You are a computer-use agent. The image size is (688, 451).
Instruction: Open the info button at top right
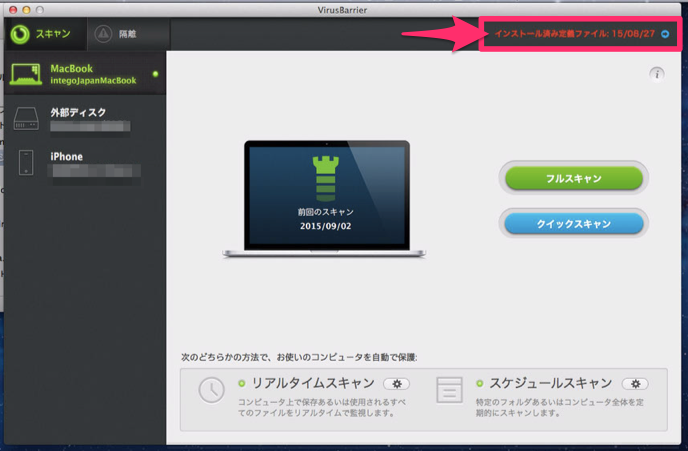click(656, 74)
